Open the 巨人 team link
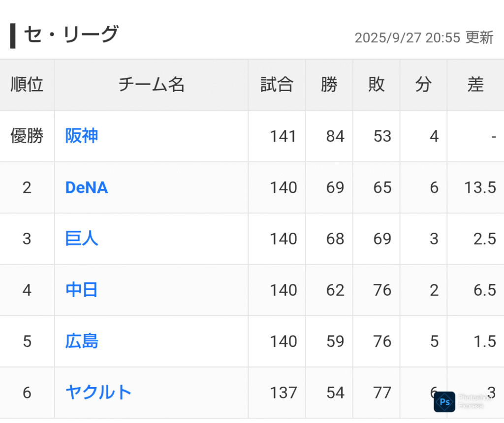The height and width of the screenshot is (423, 504). pyautogui.click(x=81, y=239)
